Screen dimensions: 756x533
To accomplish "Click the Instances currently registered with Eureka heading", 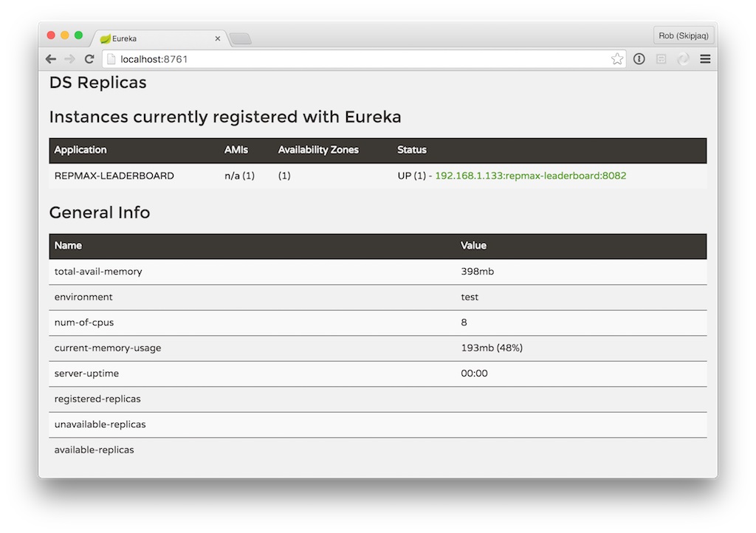I will pos(225,117).
